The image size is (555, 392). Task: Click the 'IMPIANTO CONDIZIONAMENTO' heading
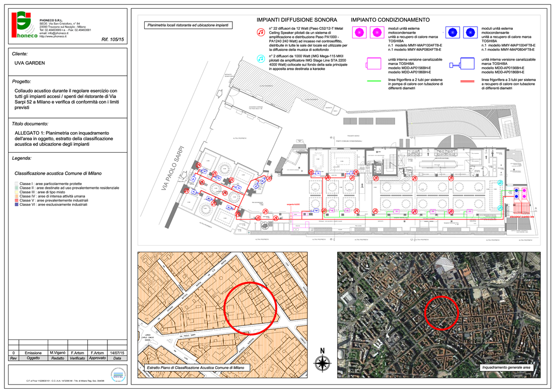coord(390,20)
